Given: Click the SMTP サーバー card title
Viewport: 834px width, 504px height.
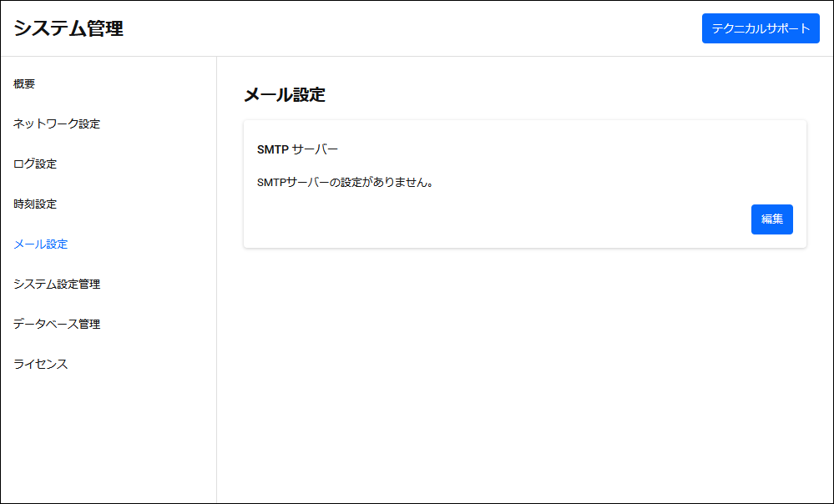Looking at the screenshot, I should click(x=297, y=150).
